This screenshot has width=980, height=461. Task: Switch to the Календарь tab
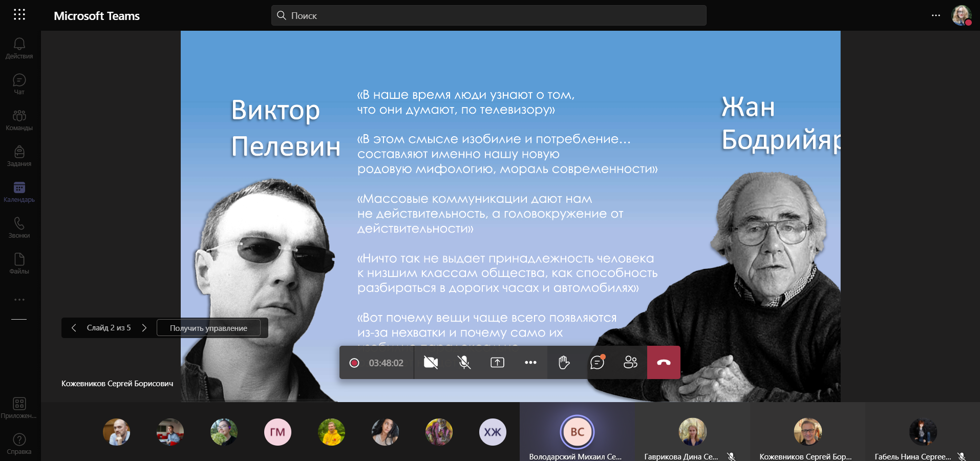[x=19, y=192]
